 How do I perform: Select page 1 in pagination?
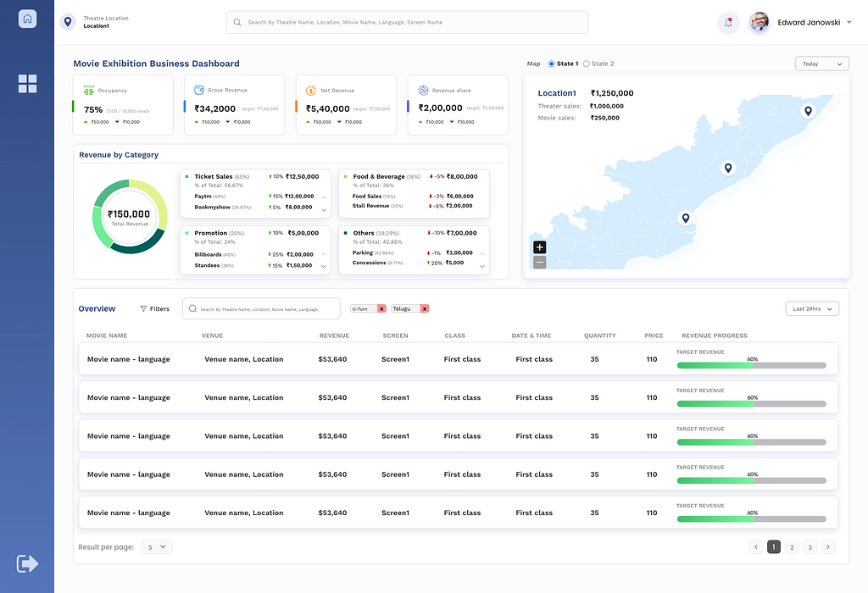click(x=774, y=547)
